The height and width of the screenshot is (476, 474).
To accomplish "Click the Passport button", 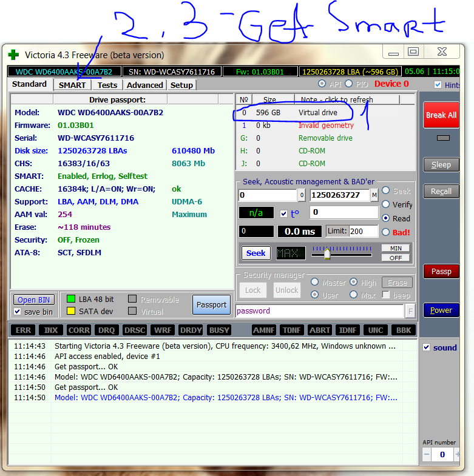I will (x=211, y=305).
